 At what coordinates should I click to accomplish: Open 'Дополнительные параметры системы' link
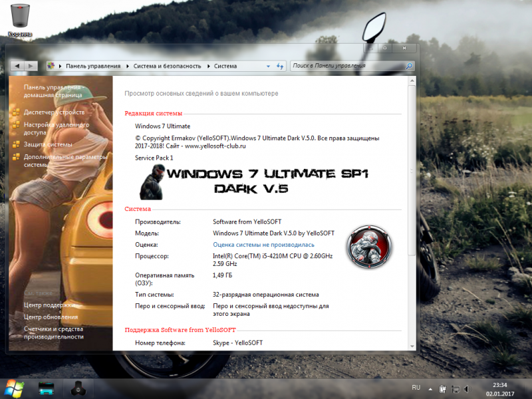(x=65, y=160)
